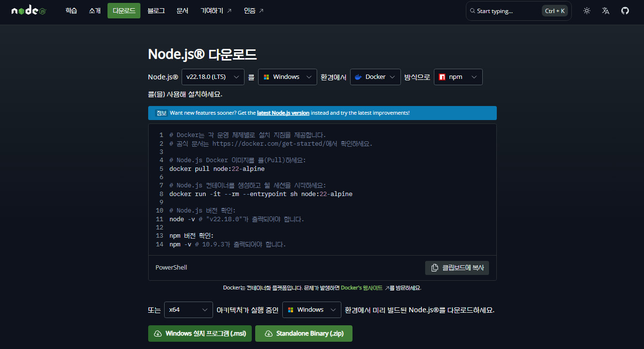Open the 기여하기 external link
The width and height of the screenshot is (644, 349).
(x=216, y=11)
